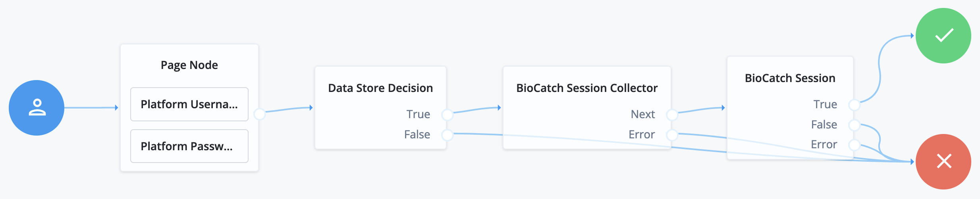The height and width of the screenshot is (199, 980).
Task: Click Data Store Decision False connector
Action: click(448, 135)
